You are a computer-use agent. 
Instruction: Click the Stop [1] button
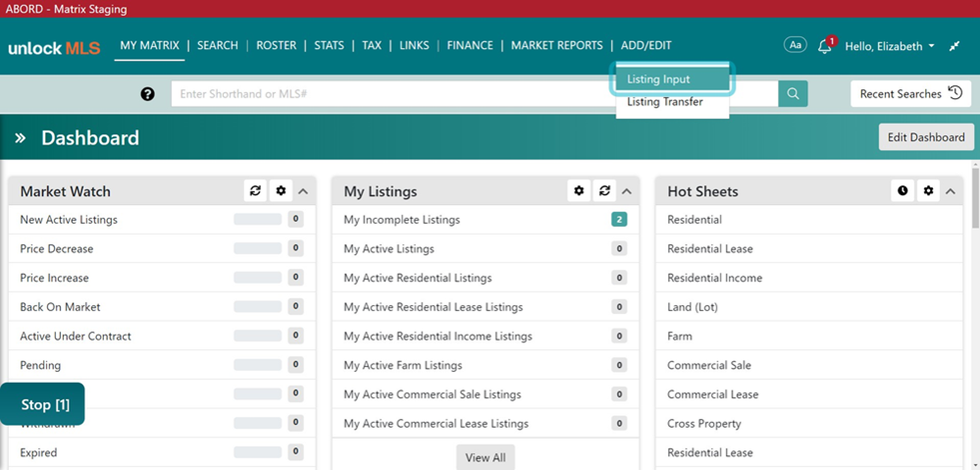click(43, 404)
